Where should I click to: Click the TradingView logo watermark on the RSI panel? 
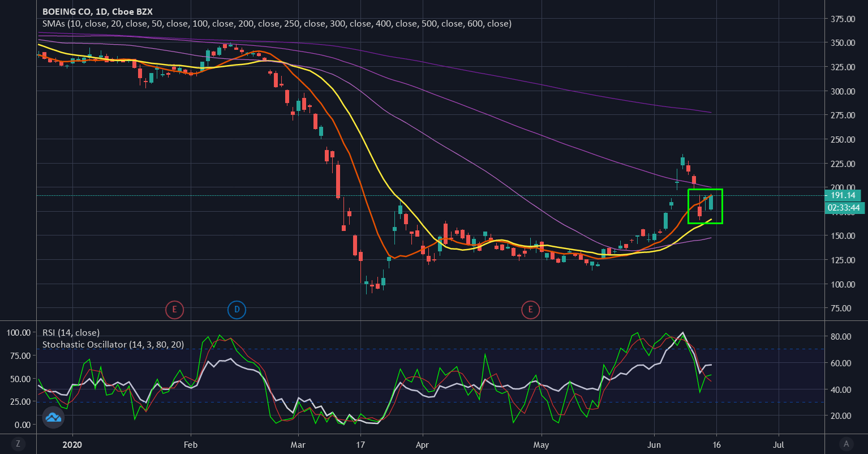[53, 418]
